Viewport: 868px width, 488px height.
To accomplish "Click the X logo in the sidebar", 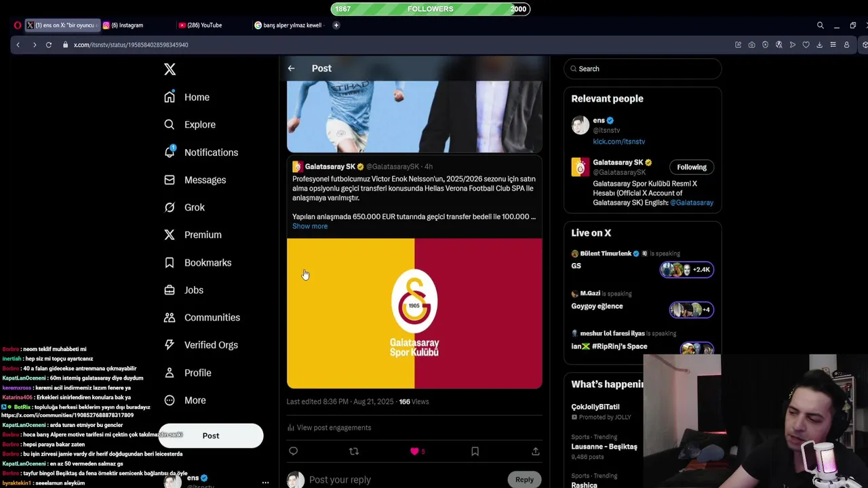I will [170, 69].
